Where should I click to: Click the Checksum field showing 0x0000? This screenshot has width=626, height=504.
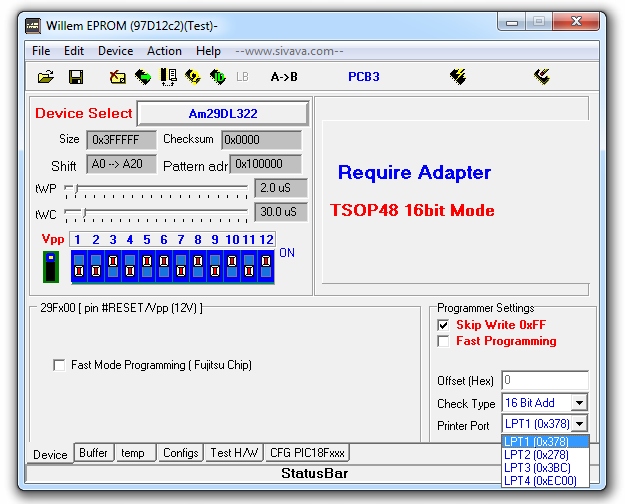[x=261, y=140]
